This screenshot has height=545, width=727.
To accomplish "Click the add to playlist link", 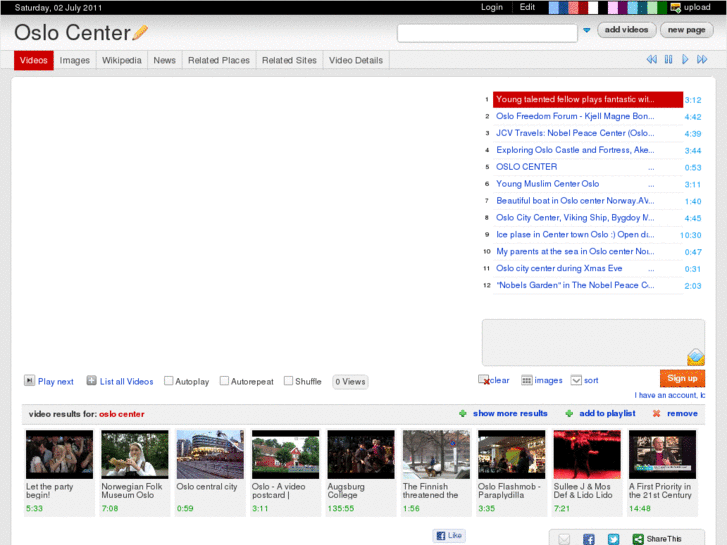I will point(607,413).
